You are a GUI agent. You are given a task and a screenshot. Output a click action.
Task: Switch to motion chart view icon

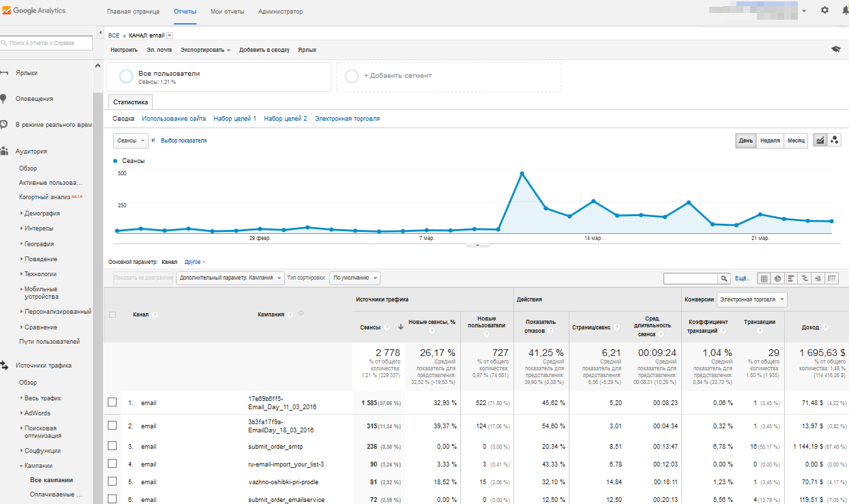[835, 140]
